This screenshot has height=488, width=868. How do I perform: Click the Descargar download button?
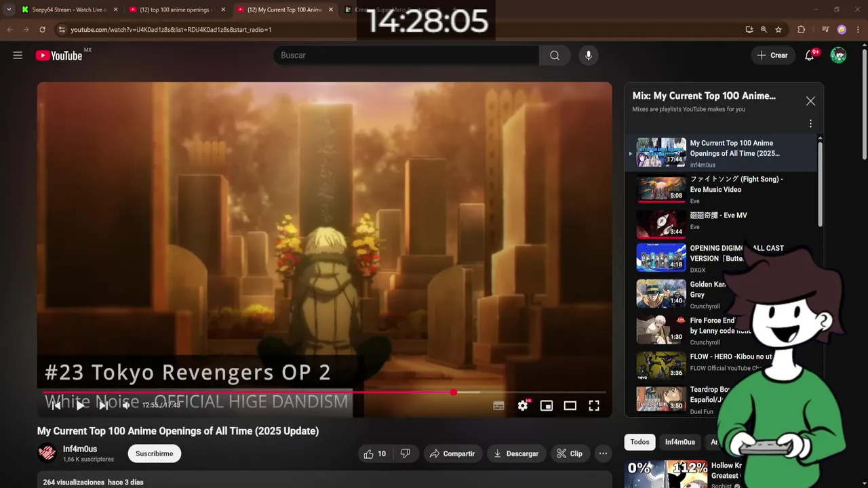point(516,453)
